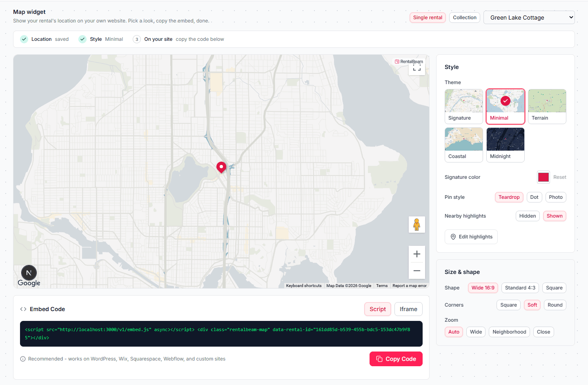Set corners to Soft
The image size is (588, 385).
532,305
